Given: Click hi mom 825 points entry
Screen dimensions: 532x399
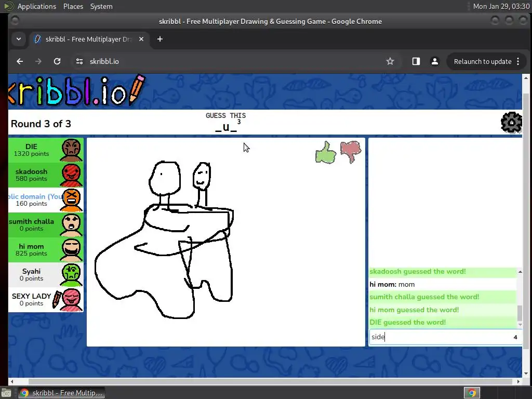Looking at the screenshot, I should [46, 250].
